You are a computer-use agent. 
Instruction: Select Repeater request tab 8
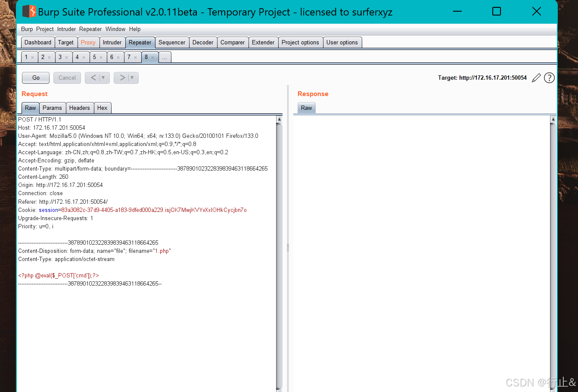(146, 57)
